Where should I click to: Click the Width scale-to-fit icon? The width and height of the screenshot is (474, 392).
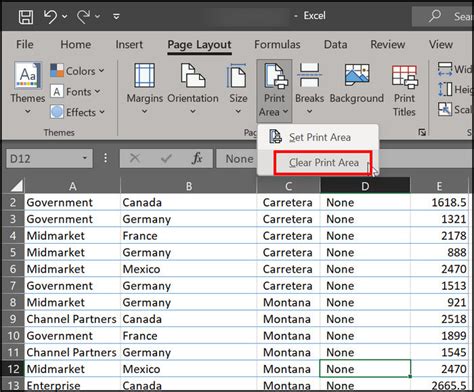pos(445,69)
